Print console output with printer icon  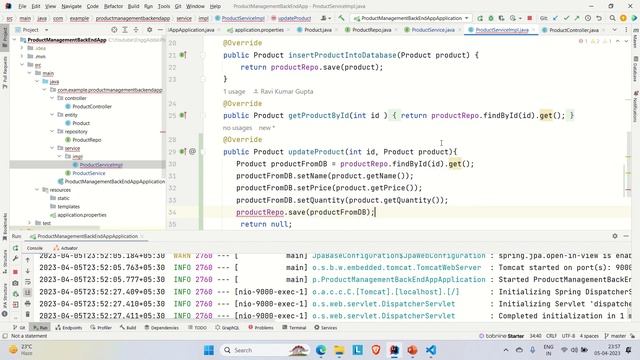(x=27, y=303)
